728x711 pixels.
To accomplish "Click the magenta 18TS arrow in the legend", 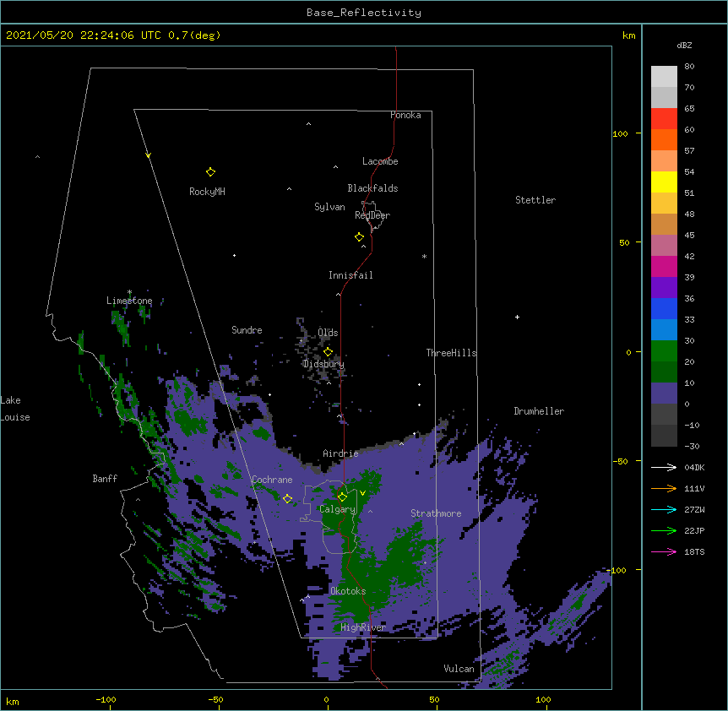I will click(664, 551).
